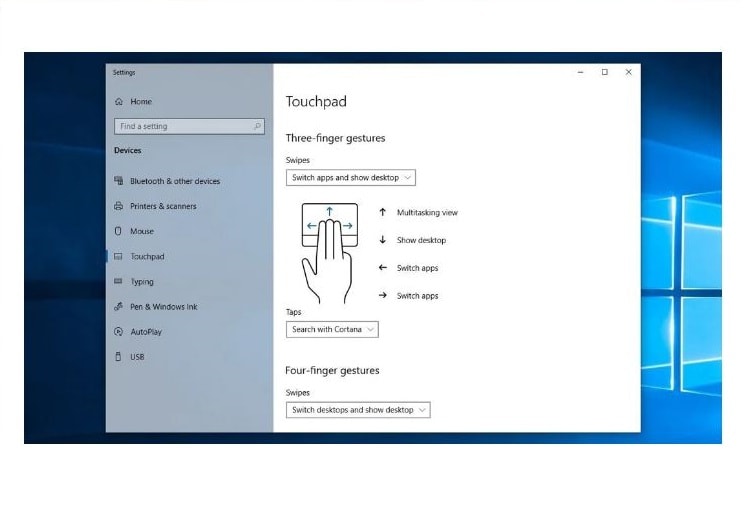Image resolution: width=750 pixels, height=514 pixels.
Task: Click the search magnifier icon
Action: pos(257,127)
